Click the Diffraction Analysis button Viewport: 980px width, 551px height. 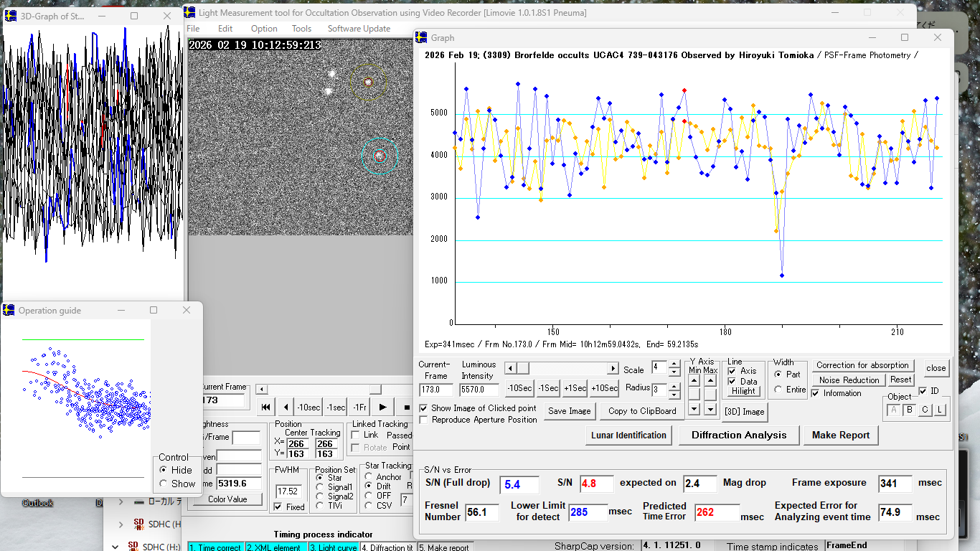coord(739,435)
